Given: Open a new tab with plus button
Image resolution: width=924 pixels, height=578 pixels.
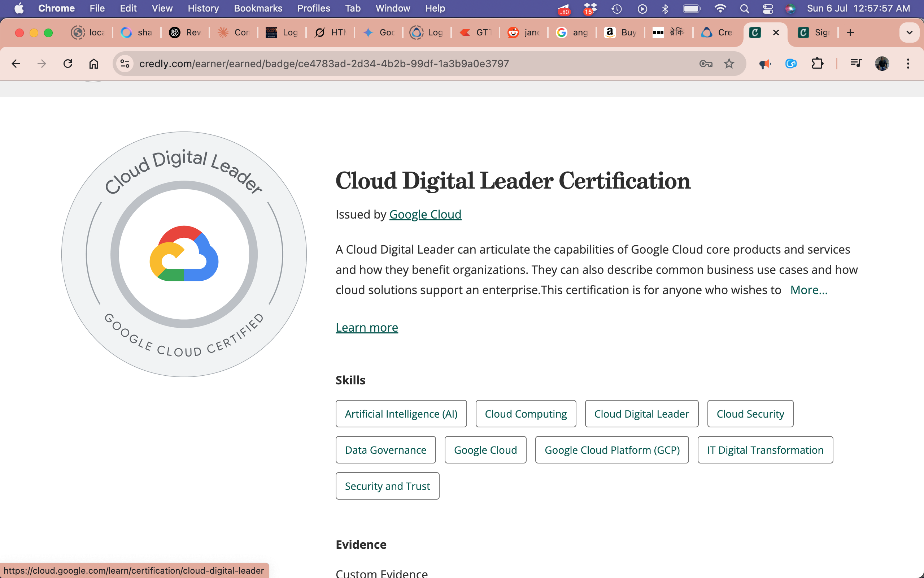Looking at the screenshot, I should 850,33.
